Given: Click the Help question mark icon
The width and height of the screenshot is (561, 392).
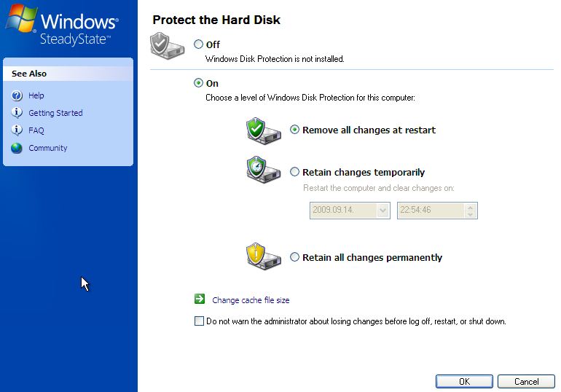Looking at the screenshot, I should pos(17,95).
